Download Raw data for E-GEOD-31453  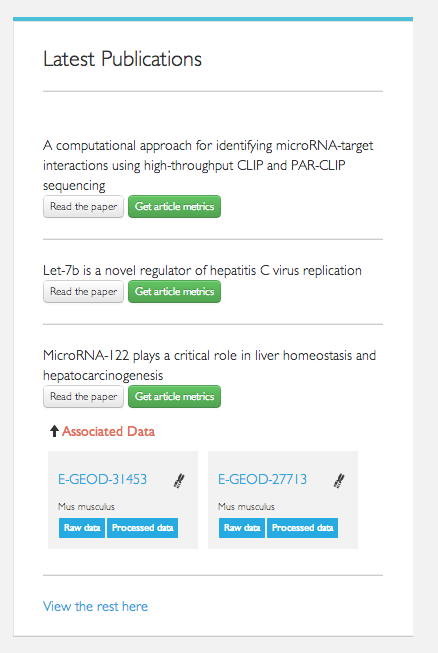[x=82, y=528]
